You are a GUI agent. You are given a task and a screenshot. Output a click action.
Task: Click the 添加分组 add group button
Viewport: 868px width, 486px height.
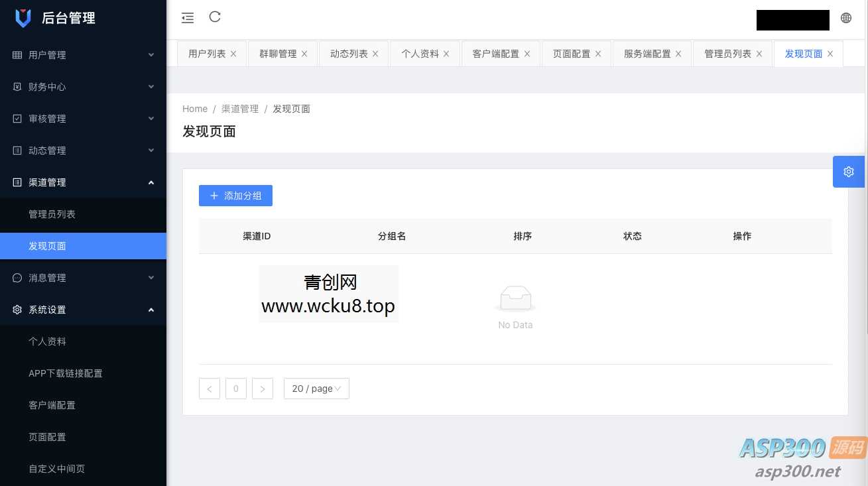click(x=235, y=196)
